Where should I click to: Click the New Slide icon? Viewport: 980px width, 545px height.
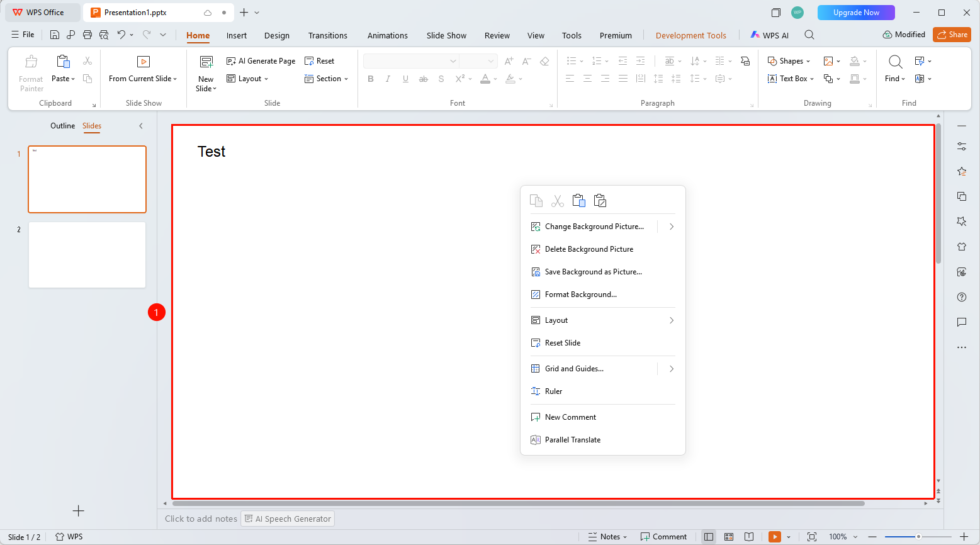click(206, 62)
